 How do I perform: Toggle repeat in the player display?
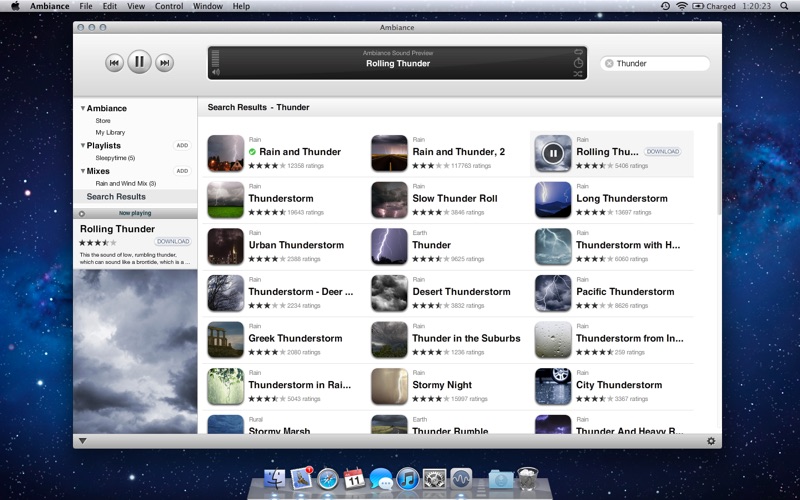point(578,52)
